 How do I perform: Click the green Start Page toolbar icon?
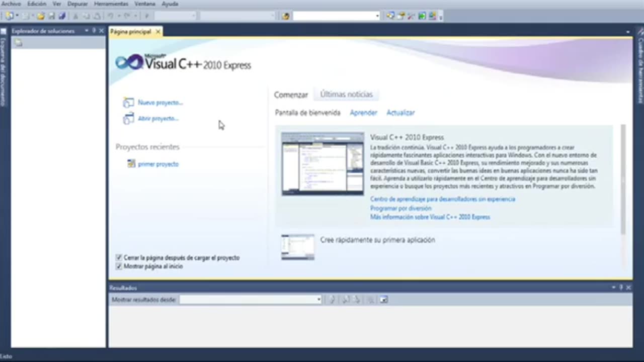[422, 16]
